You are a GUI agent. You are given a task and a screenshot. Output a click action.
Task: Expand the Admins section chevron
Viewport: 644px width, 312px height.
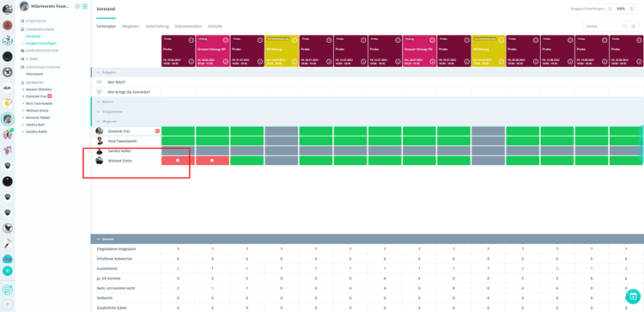click(x=98, y=101)
